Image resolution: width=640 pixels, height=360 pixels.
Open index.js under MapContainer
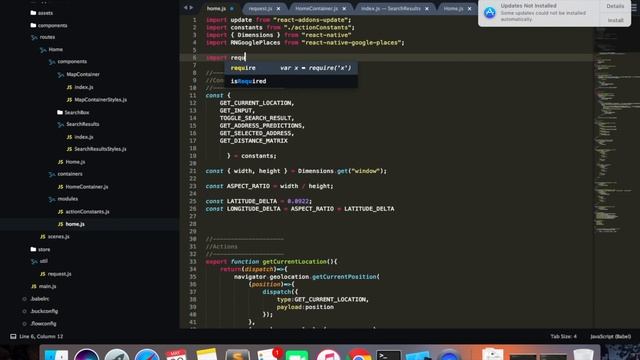(x=80, y=87)
